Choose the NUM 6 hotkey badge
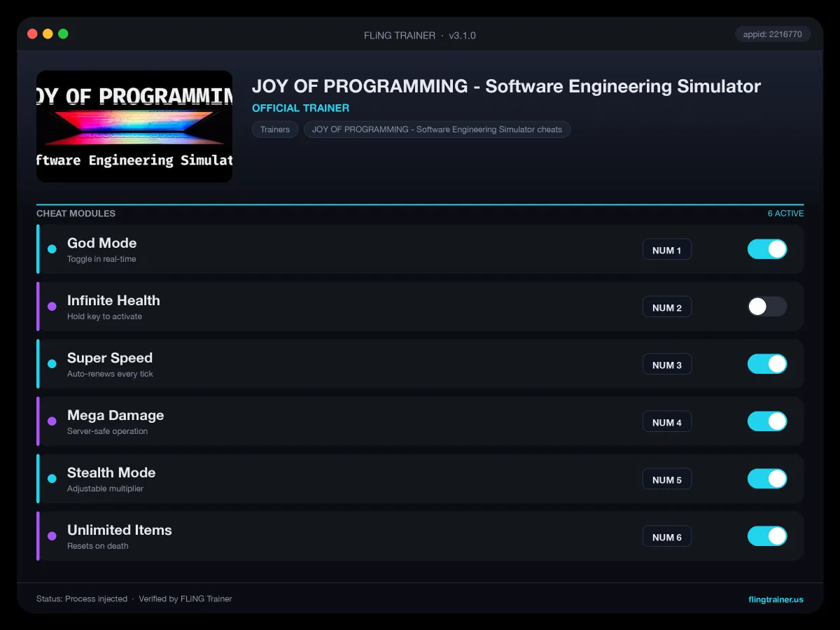Screen dimensions: 840x630 tap(667, 537)
